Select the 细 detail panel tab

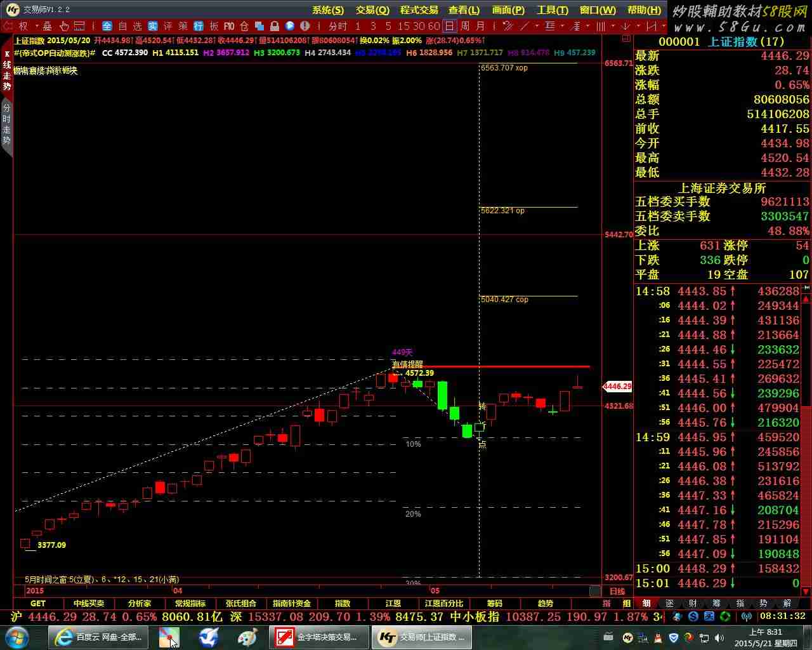[646, 604]
